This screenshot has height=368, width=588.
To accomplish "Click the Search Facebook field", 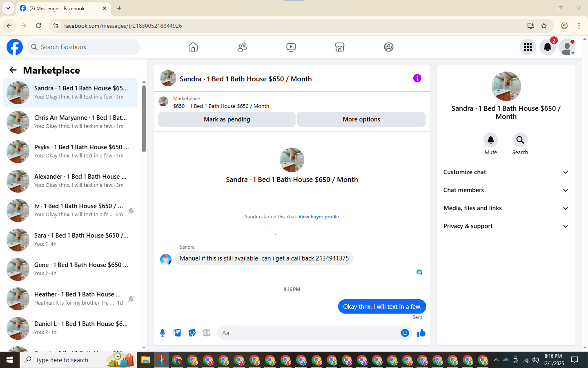I will 83,47.
